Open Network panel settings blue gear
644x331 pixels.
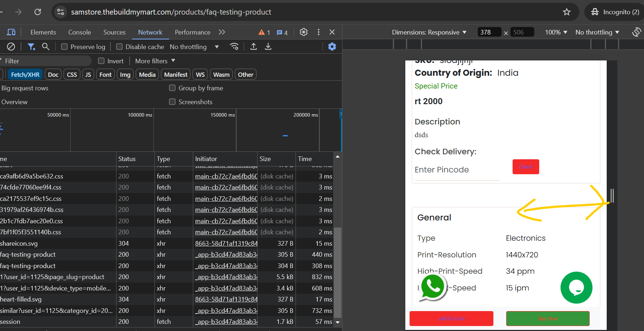[x=332, y=47]
